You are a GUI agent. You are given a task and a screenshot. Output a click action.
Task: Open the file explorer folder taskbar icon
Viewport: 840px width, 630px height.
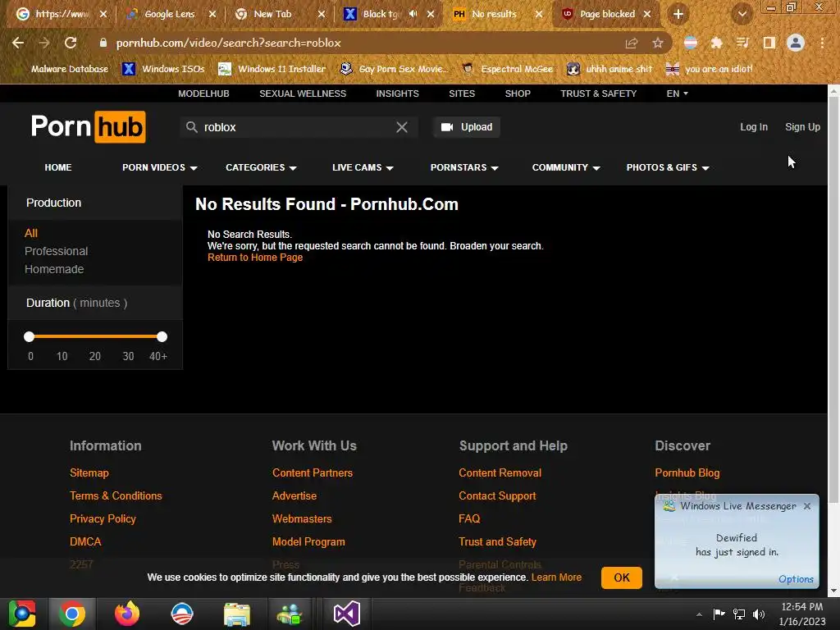pyautogui.click(x=237, y=614)
